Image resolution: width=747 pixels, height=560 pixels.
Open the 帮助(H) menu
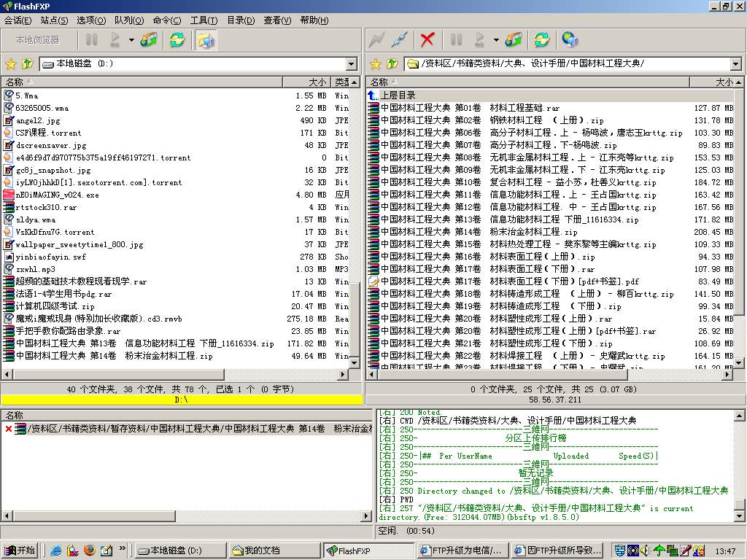314,20
